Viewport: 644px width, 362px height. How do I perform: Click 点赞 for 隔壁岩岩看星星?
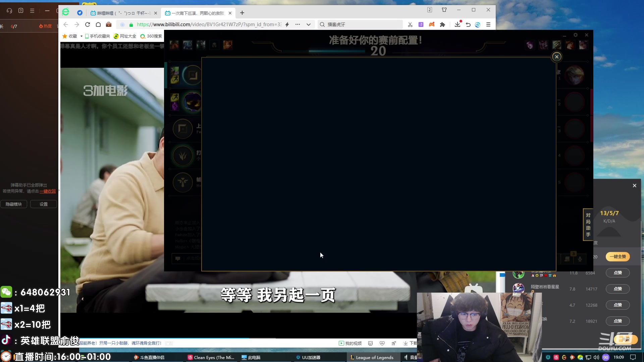pyautogui.click(x=618, y=289)
